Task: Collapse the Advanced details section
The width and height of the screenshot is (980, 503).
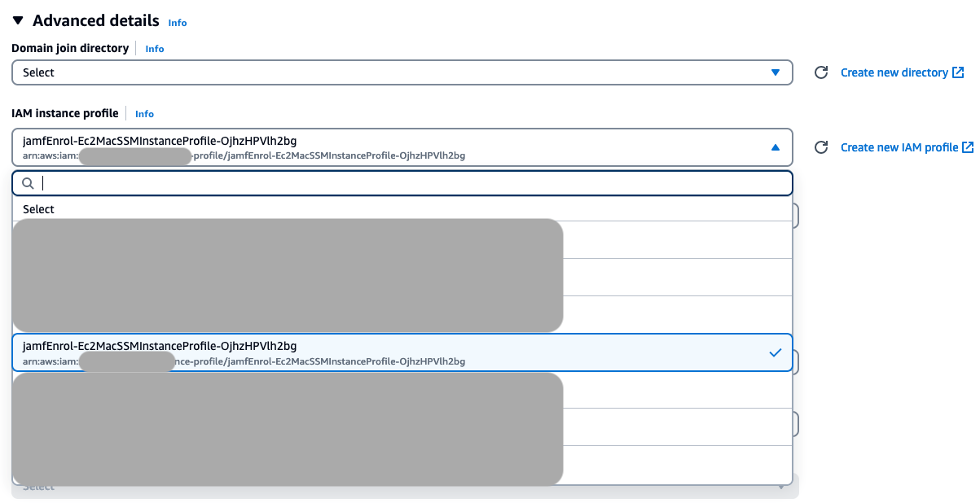Action: pos(18,20)
